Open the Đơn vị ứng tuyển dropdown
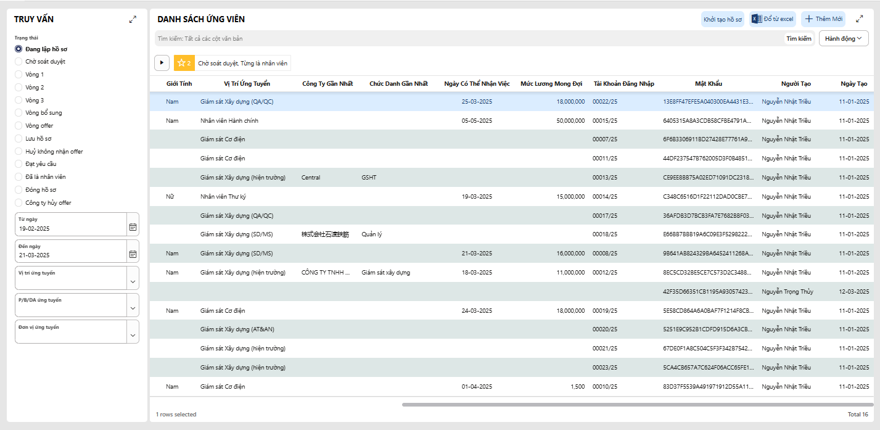Image resolution: width=880 pixels, height=430 pixels. click(x=133, y=335)
